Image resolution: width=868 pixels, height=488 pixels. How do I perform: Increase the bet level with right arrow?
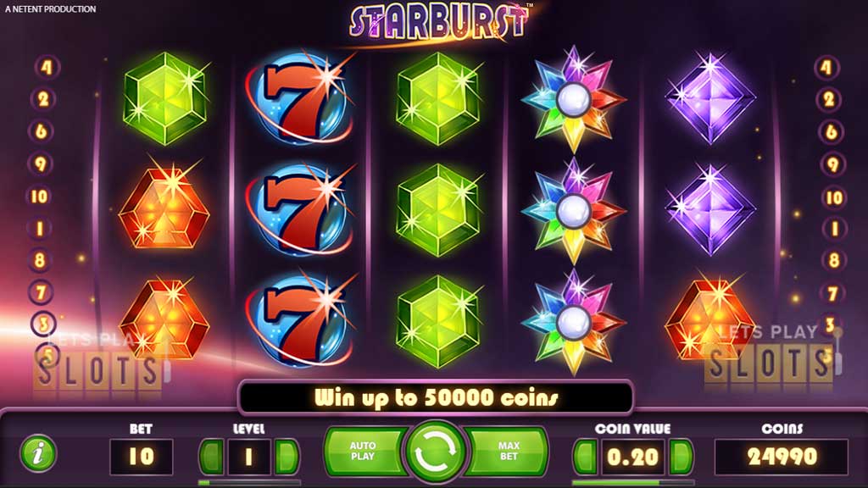(x=287, y=457)
